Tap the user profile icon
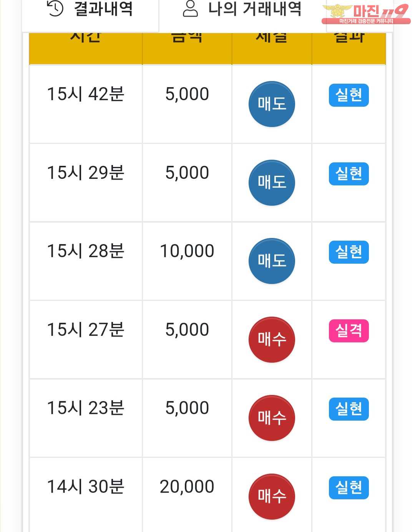The height and width of the screenshot is (532, 415). tap(190, 8)
